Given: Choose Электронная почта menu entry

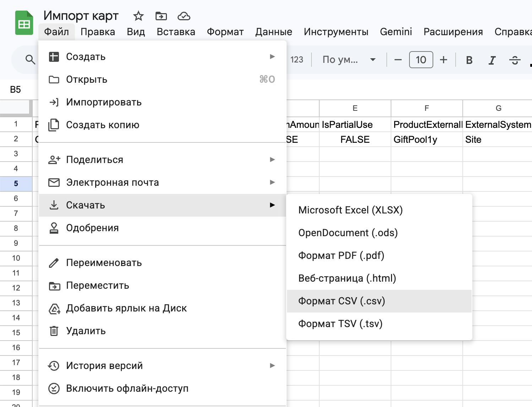Looking at the screenshot, I should (x=162, y=183).
